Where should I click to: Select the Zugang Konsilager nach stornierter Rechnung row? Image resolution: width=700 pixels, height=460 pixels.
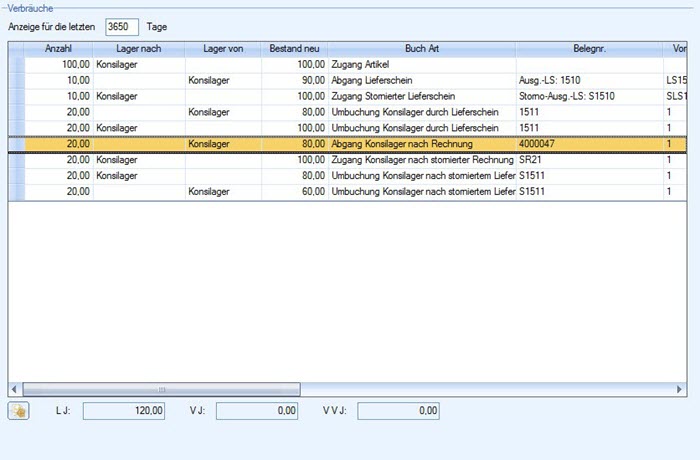[420, 160]
